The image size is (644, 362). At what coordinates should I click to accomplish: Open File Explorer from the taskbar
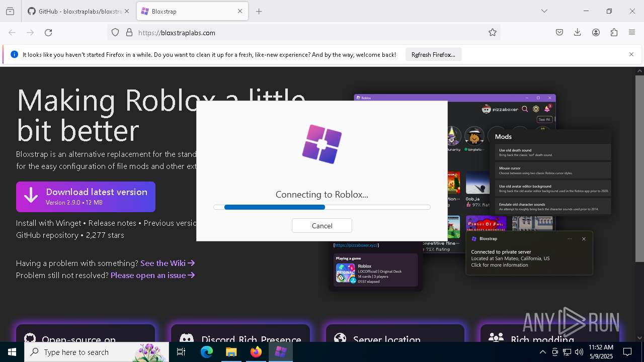click(231, 352)
